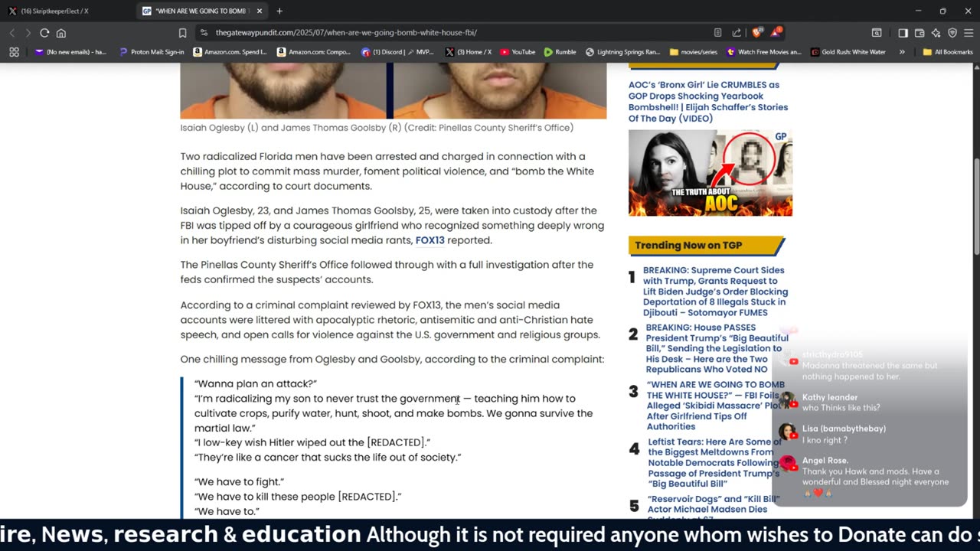Go forward to the next page
Image resolution: width=980 pixels, height=551 pixels.
28,33
